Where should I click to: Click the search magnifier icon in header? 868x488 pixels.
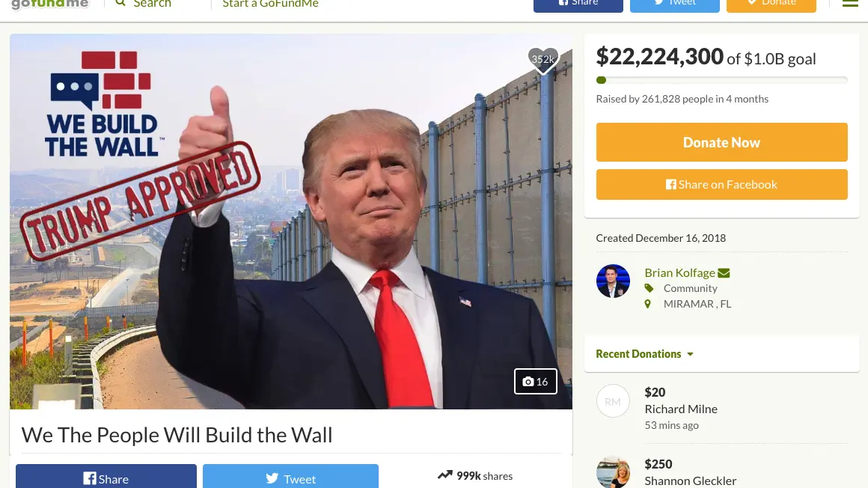(120, 3)
